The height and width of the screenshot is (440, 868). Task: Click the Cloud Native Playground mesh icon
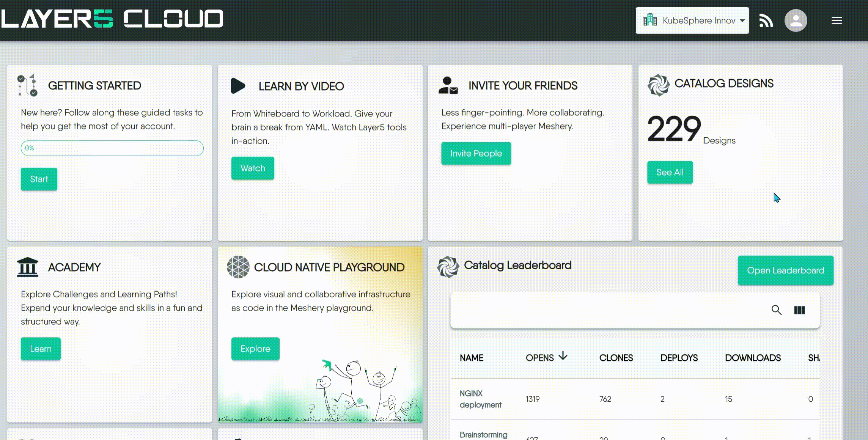[x=238, y=267]
